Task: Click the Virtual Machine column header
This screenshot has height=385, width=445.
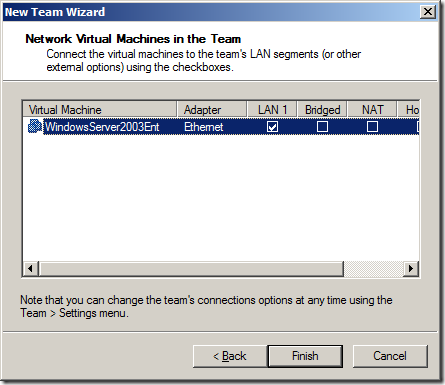Action: 100,109
